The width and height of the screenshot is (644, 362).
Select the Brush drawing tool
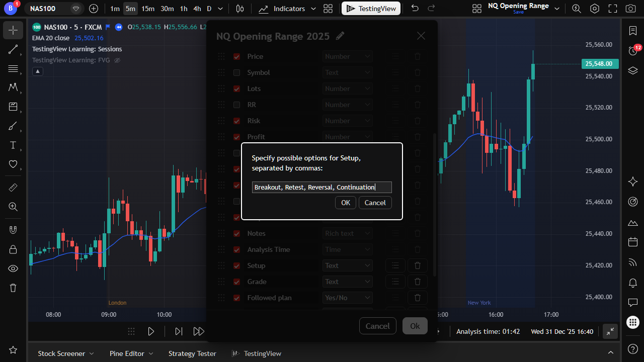13,126
